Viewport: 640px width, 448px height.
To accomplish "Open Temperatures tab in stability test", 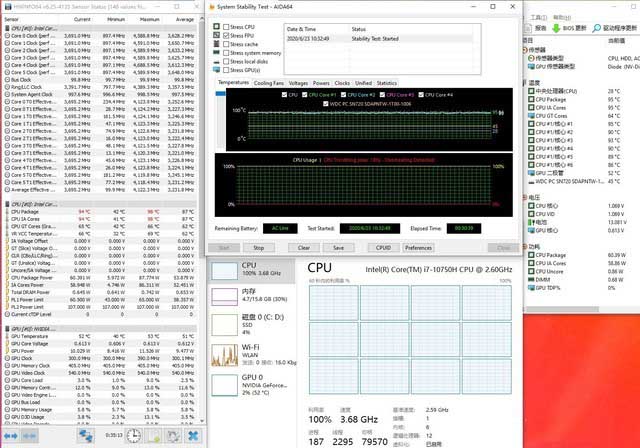I will pos(233,82).
